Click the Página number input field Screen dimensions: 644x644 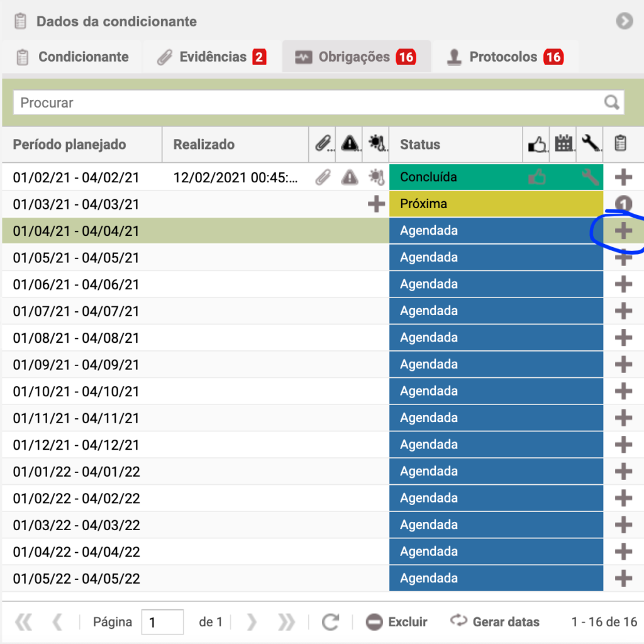point(162,622)
